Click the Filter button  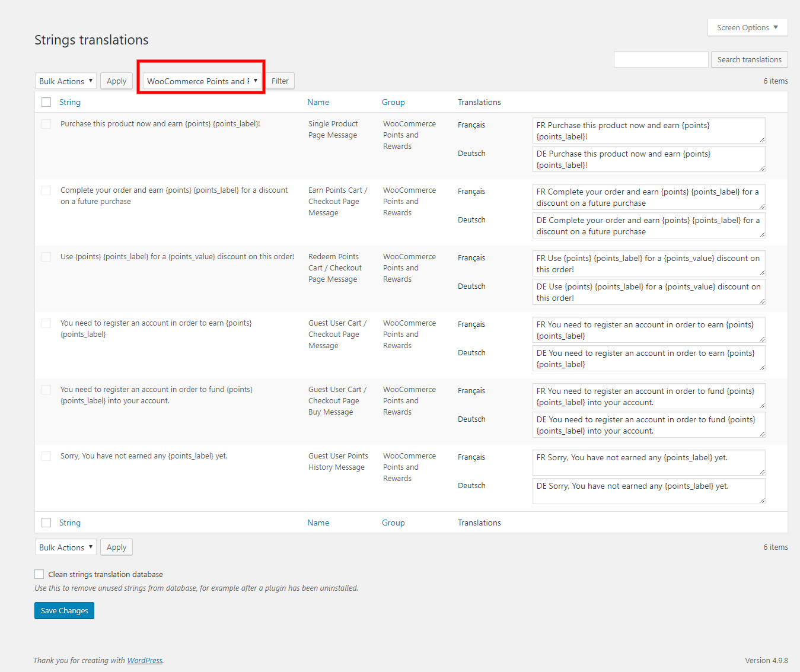pyautogui.click(x=280, y=81)
